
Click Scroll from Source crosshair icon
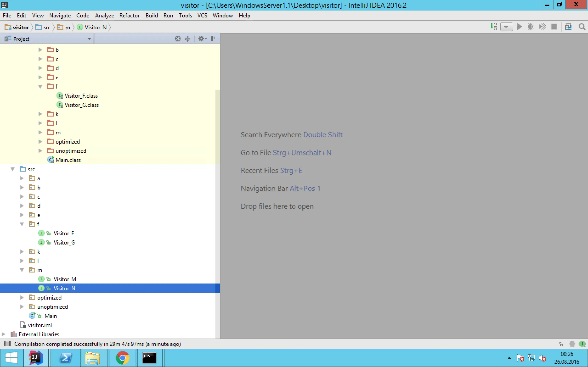(x=178, y=39)
